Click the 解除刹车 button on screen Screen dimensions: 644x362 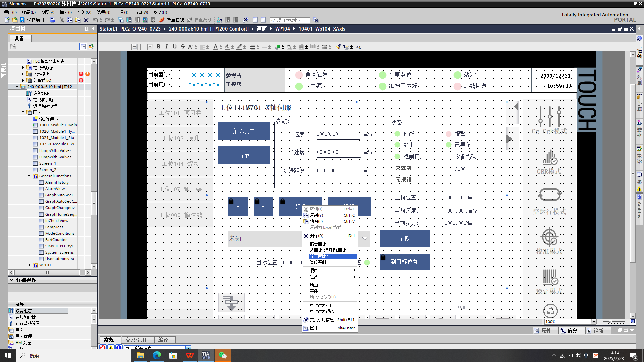tap(244, 131)
